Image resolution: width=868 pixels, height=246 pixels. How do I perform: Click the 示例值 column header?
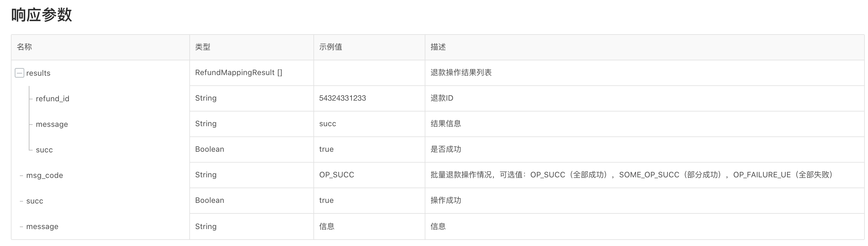point(331,47)
